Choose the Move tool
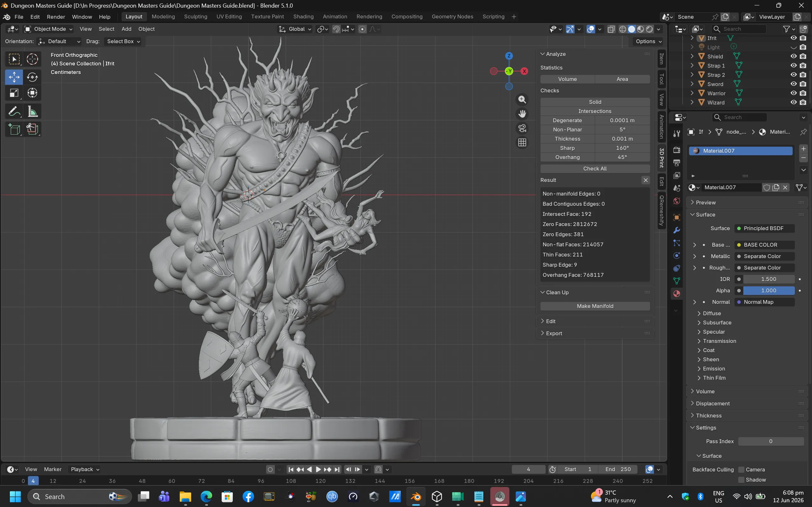 (14, 77)
